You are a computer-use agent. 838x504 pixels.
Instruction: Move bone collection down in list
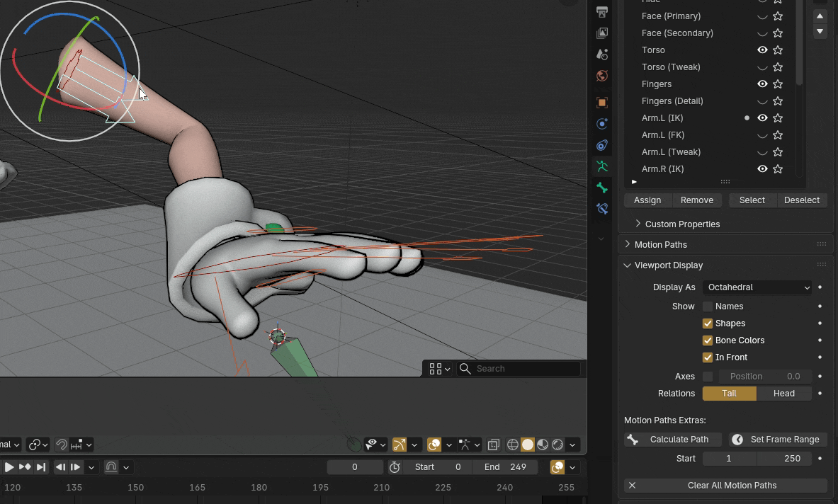pos(820,31)
